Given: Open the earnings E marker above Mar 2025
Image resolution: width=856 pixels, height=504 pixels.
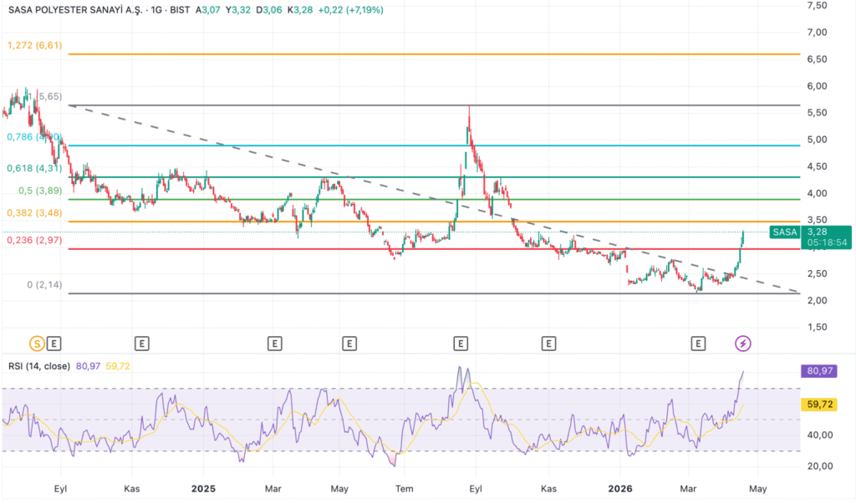Looking at the screenshot, I should [x=274, y=343].
